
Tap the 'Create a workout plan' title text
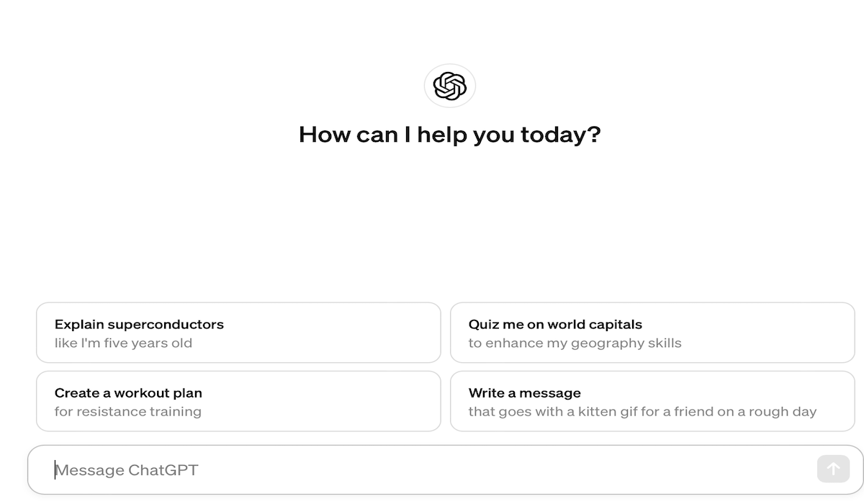(128, 393)
